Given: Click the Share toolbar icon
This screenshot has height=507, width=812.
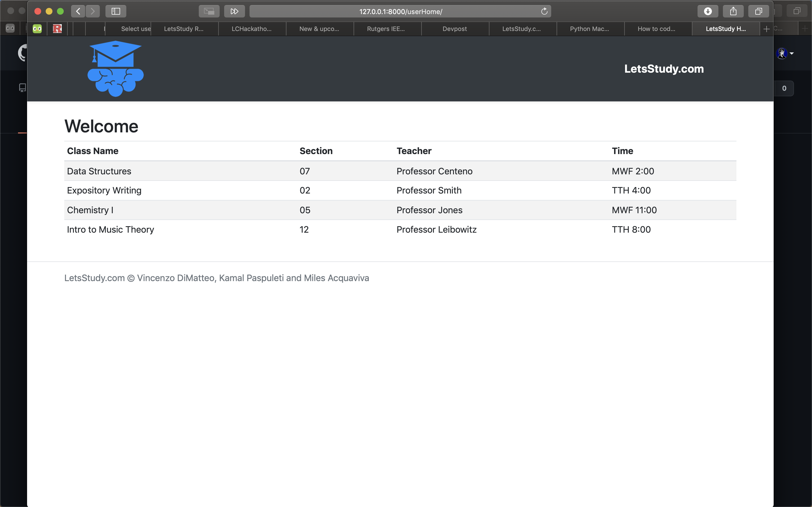Looking at the screenshot, I should 733,11.
